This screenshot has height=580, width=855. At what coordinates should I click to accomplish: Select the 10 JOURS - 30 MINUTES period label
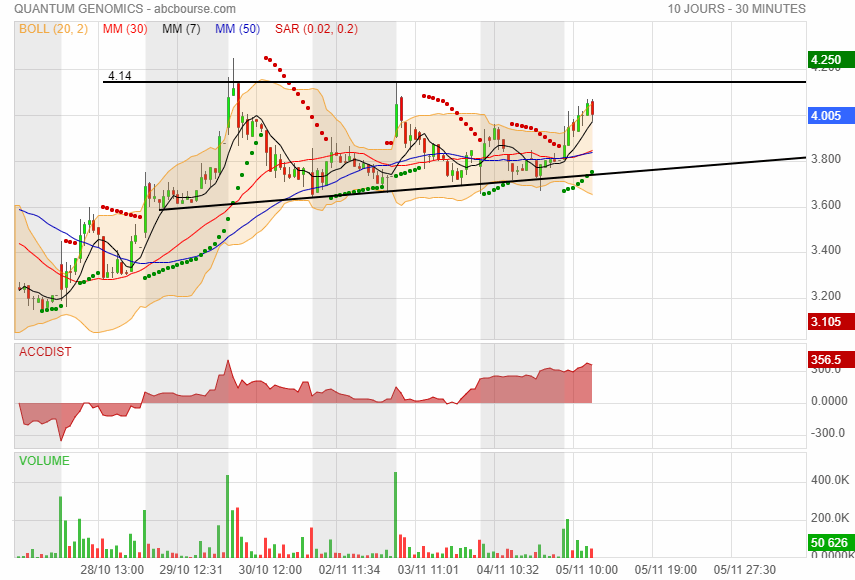pos(737,9)
